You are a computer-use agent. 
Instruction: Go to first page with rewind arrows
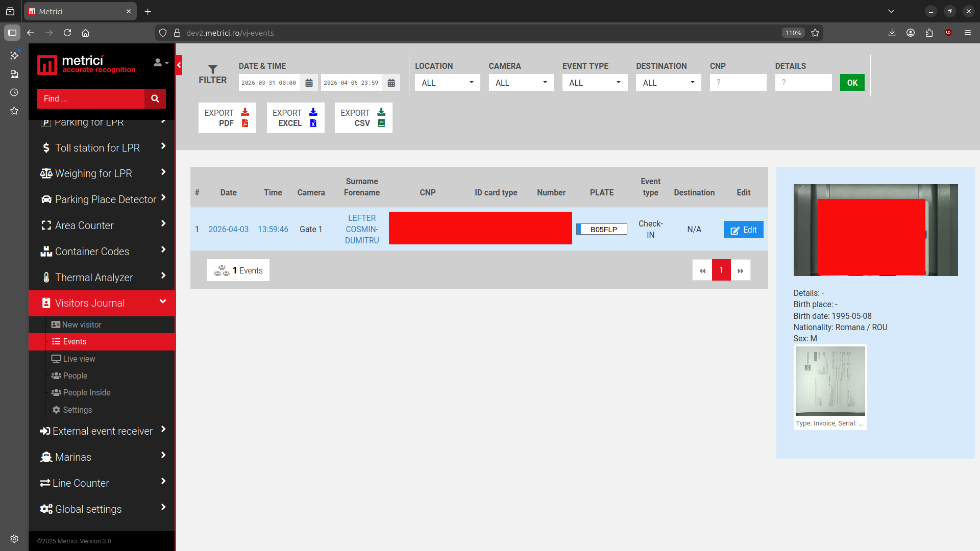pos(702,270)
